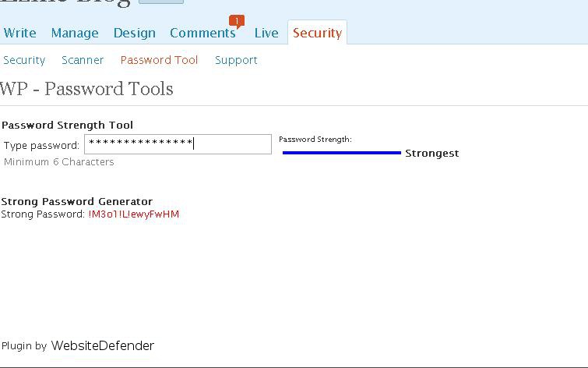Open the Security submenu link
Image resolution: width=588 pixels, height=368 pixels.
(24, 60)
